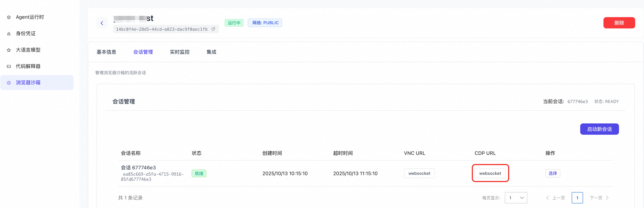
Task: Click the 身份凭证 lock icon
Action: click(9, 34)
